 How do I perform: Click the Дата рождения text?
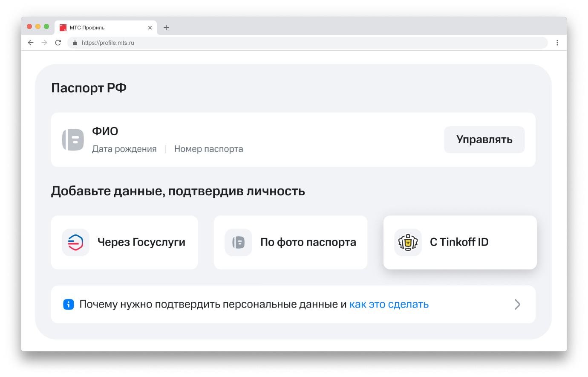[x=124, y=149]
